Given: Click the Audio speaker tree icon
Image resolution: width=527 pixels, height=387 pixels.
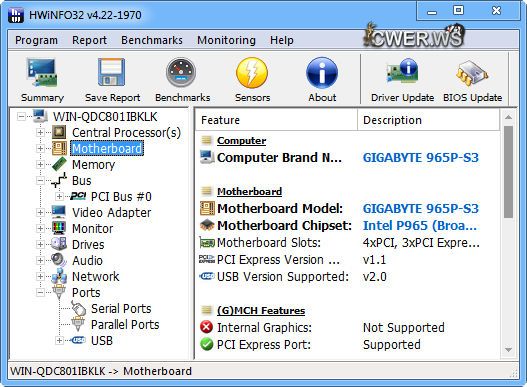Looking at the screenshot, I should [59, 260].
